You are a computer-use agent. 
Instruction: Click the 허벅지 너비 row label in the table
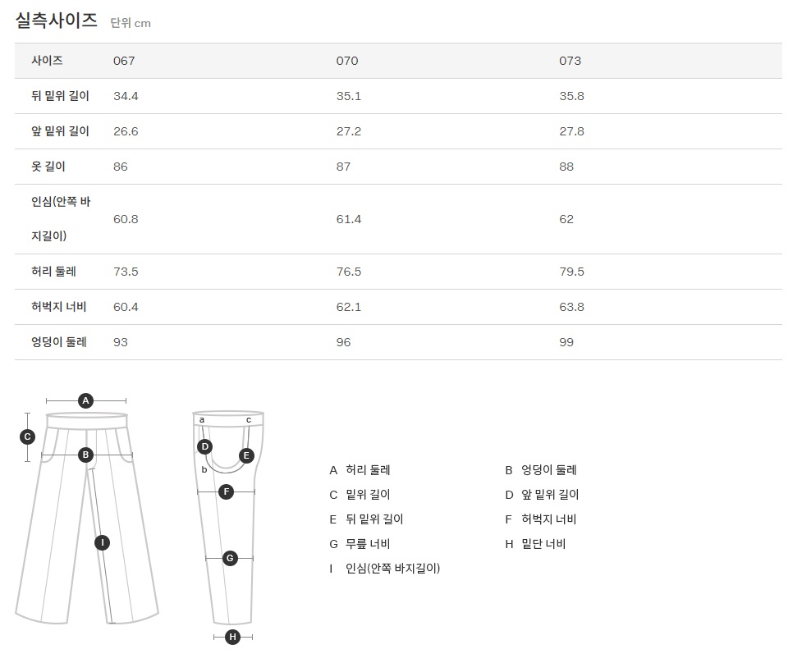(x=59, y=307)
